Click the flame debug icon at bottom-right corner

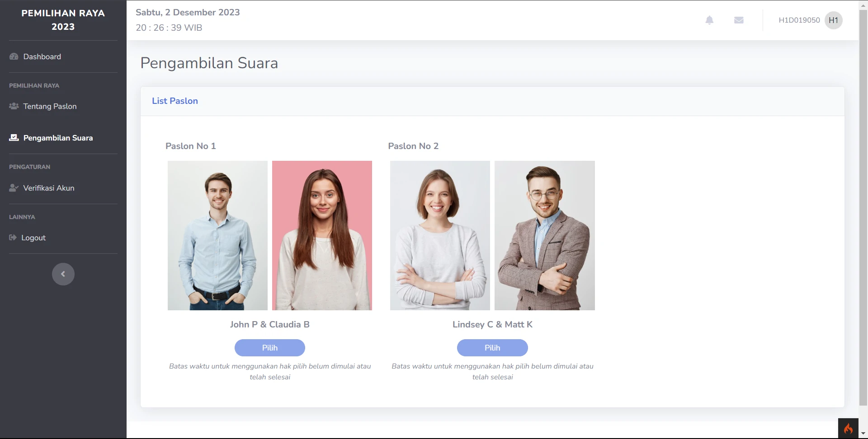848,428
